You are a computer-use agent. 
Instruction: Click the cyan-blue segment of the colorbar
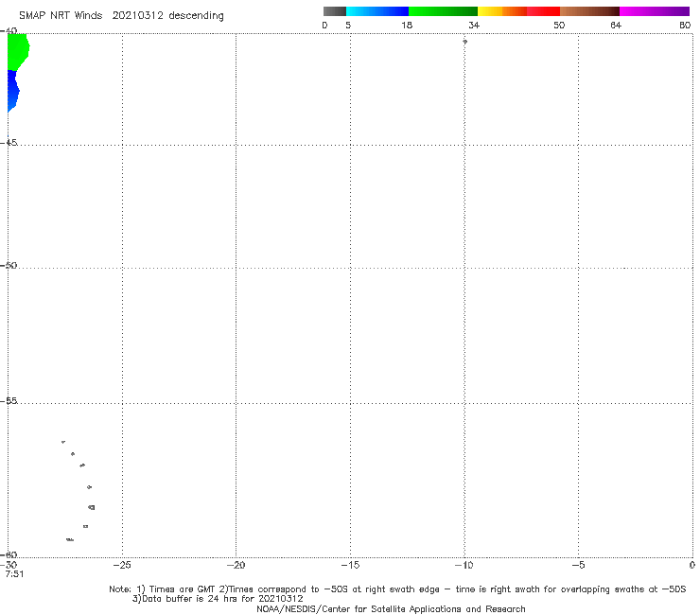pos(377,11)
